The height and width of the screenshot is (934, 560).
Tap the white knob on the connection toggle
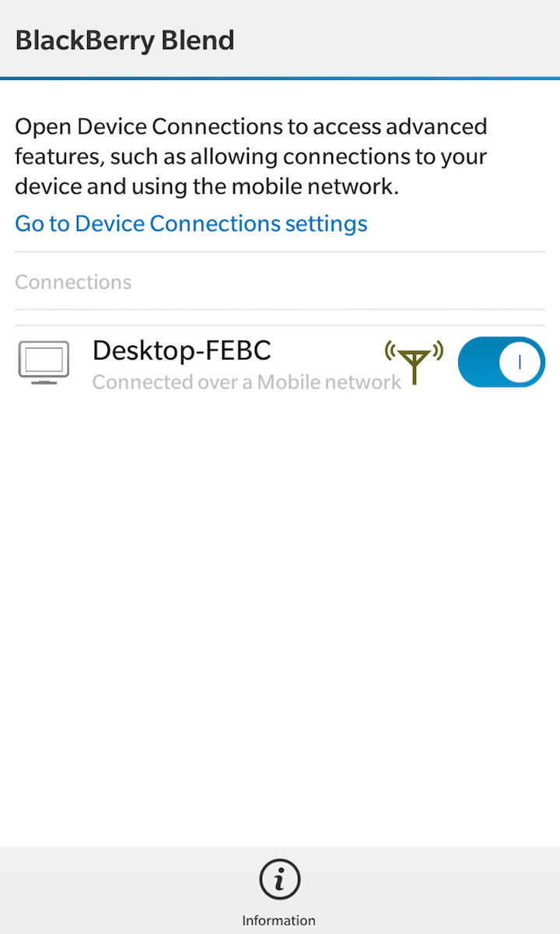click(520, 362)
